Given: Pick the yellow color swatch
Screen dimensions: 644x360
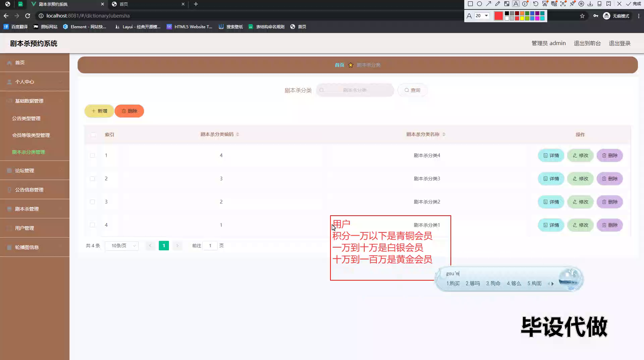Looking at the screenshot, I should click(x=522, y=18).
